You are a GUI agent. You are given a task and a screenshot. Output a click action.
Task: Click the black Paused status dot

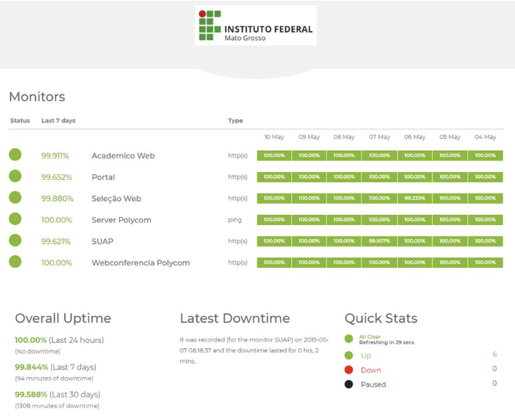coord(348,384)
